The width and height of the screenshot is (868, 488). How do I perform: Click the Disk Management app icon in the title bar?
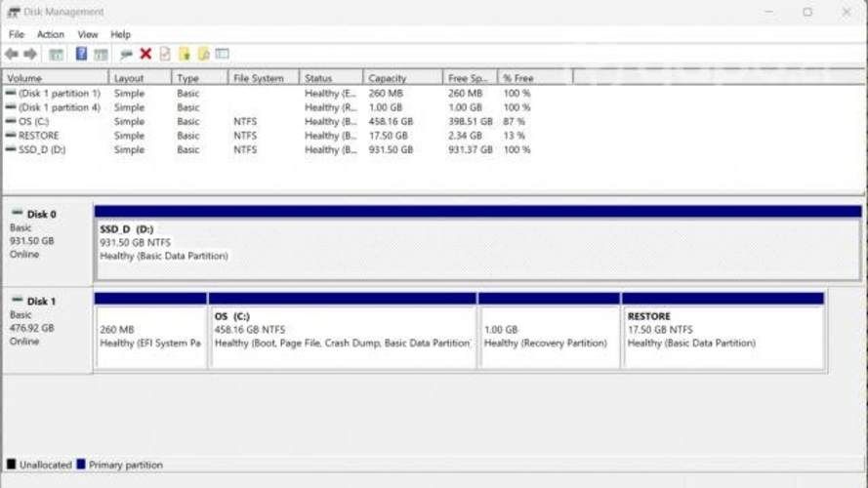pyautogui.click(x=13, y=13)
